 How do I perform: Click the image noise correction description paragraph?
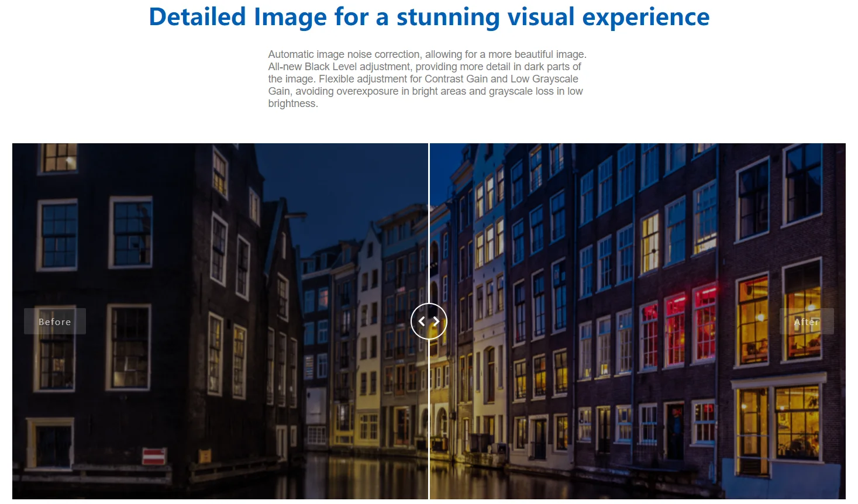(427, 79)
